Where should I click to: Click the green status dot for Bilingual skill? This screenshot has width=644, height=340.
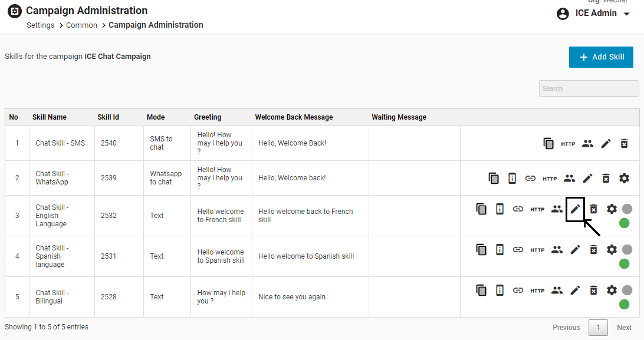tap(624, 304)
